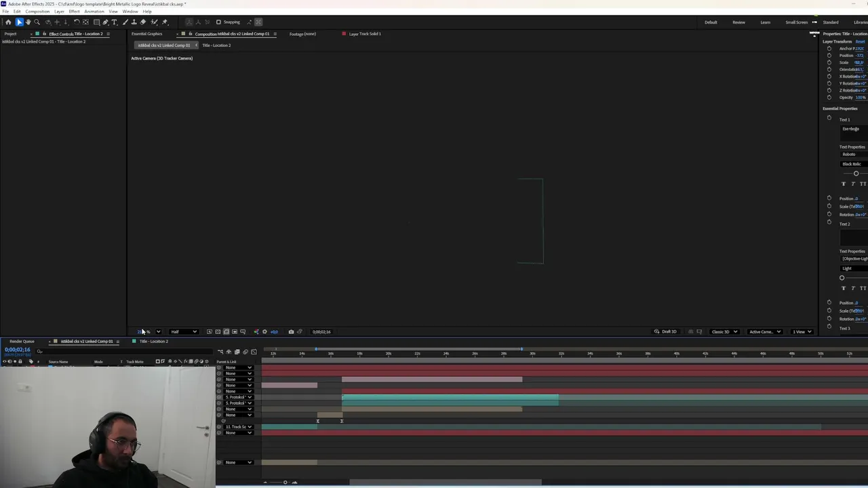Open the Effect menu
This screenshot has width=868, height=488.
[74, 12]
